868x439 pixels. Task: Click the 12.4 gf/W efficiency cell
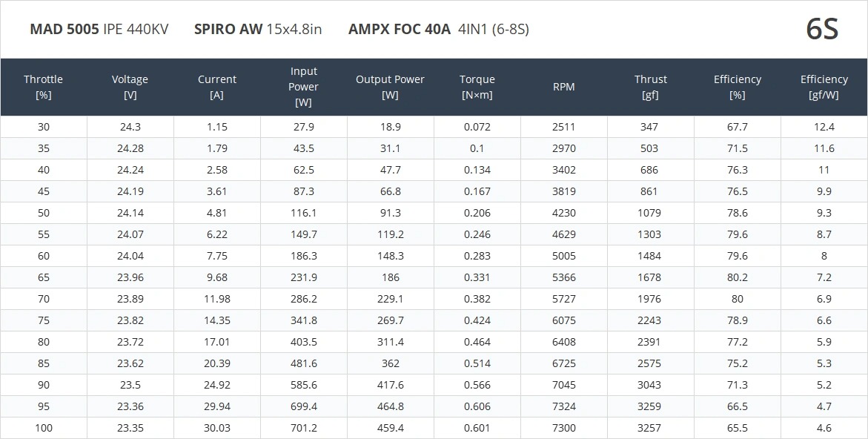[824, 127]
